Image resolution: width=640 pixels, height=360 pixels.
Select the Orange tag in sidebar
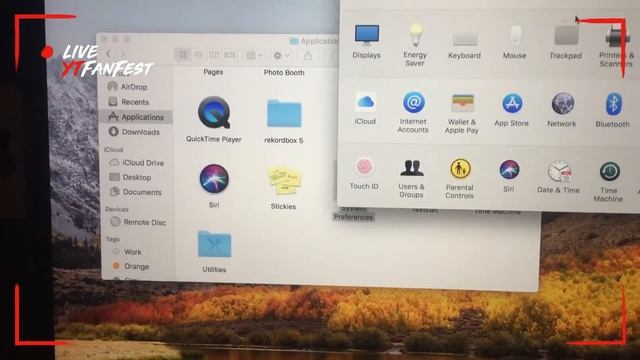(131, 266)
